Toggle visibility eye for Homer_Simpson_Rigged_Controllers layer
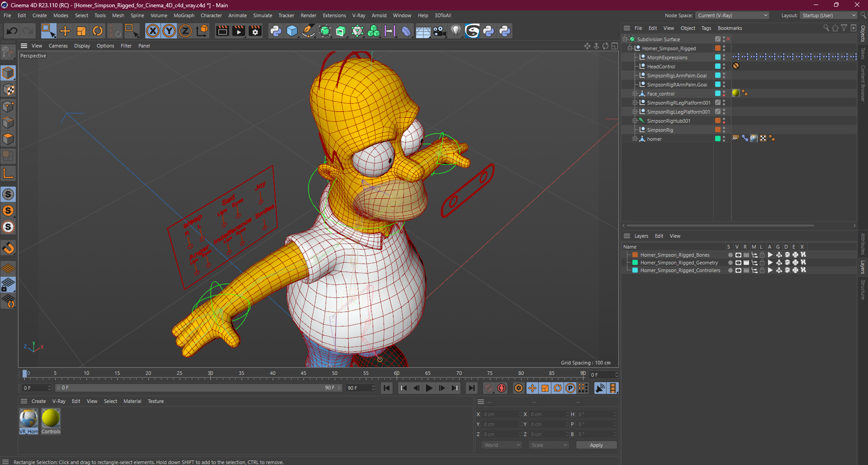The width and height of the screenshot is (868, 465). coord(738,270)
